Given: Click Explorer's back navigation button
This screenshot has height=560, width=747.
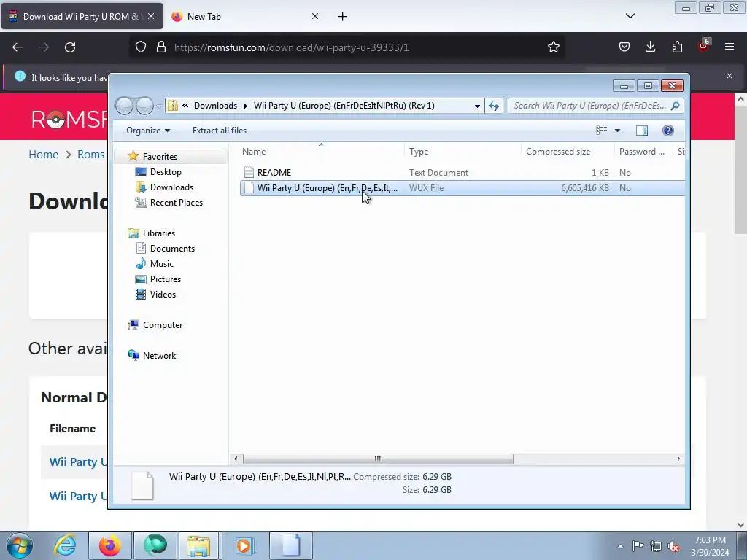Looking at the screenshot, I should (125, 106).
